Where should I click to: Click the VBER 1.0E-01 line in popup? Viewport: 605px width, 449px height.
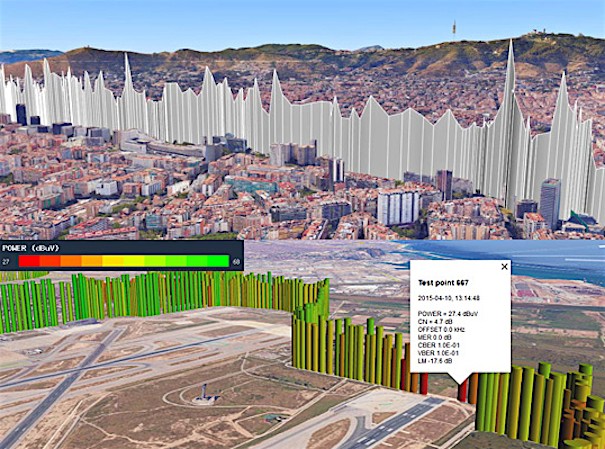pos(440,354)
